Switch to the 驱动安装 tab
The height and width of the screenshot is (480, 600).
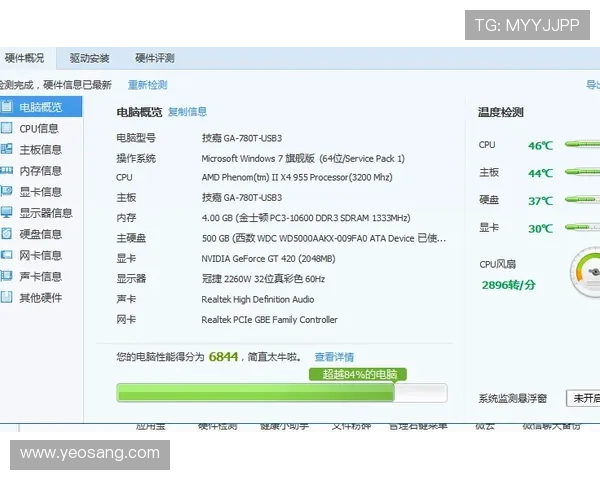pos(90,58)
